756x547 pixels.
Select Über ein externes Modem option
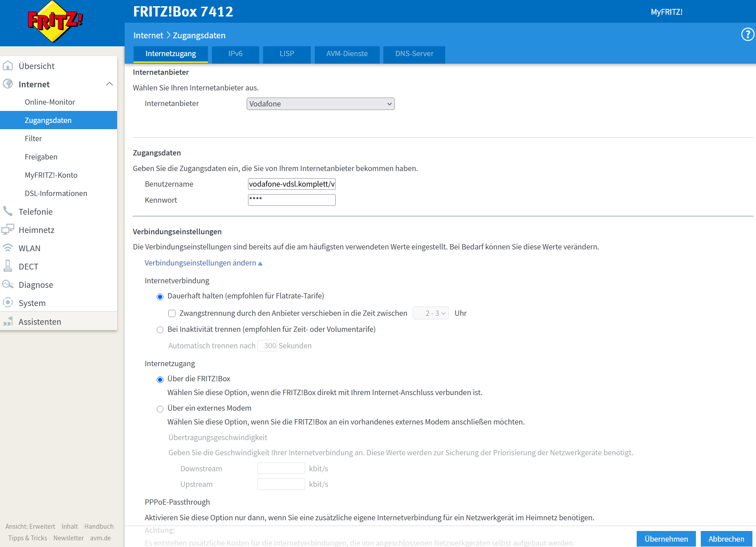coord(160,409)
